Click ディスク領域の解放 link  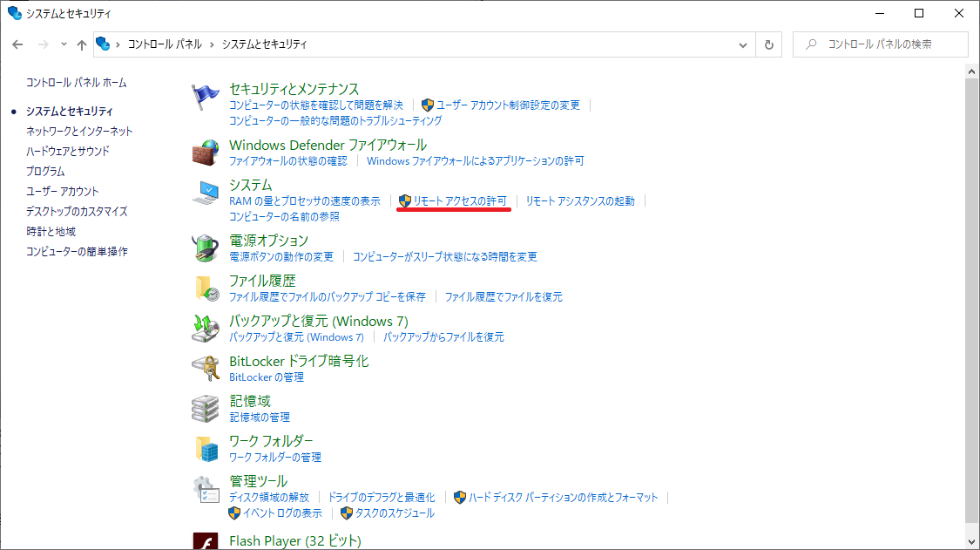pos(269,498)
